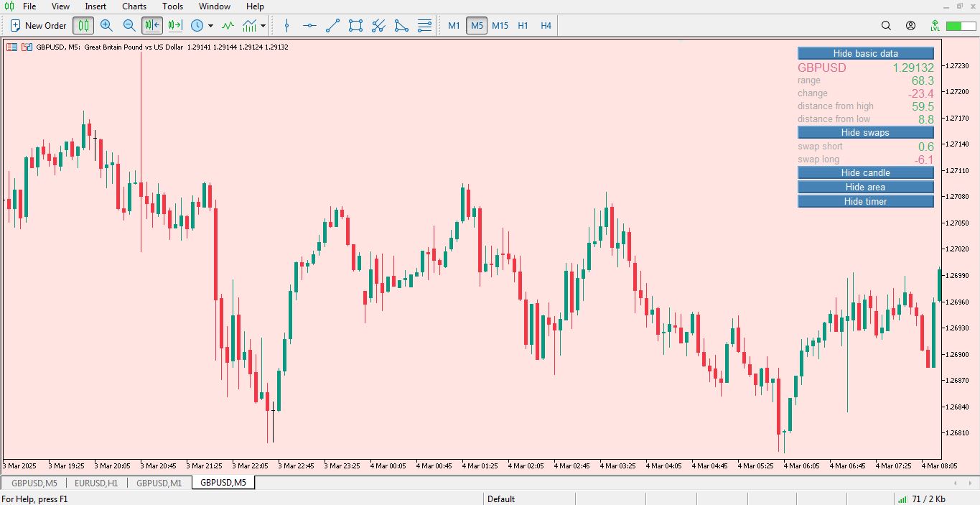Open the Charts menu
980x505 pixels.
[x=134, y=6]
